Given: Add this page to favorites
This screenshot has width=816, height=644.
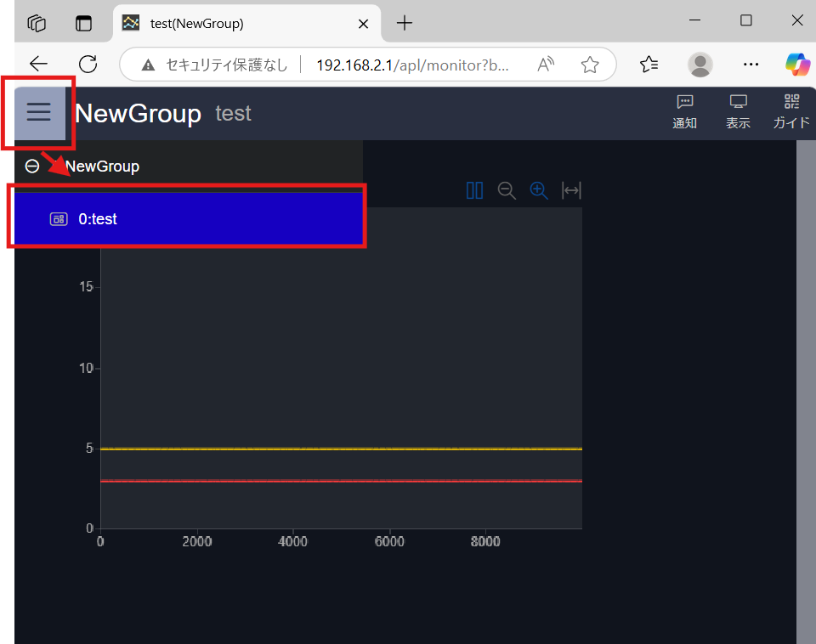Looking at the screenshot, I should tap(590, 65).
